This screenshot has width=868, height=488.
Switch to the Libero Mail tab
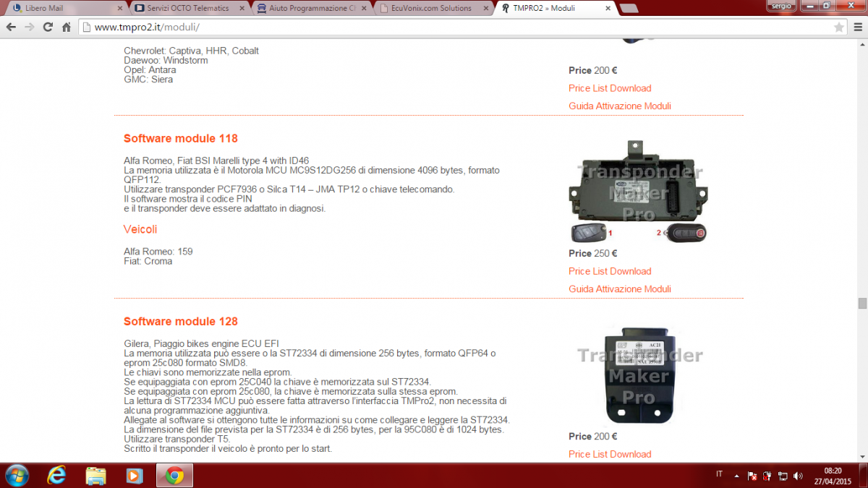[65, 9]
